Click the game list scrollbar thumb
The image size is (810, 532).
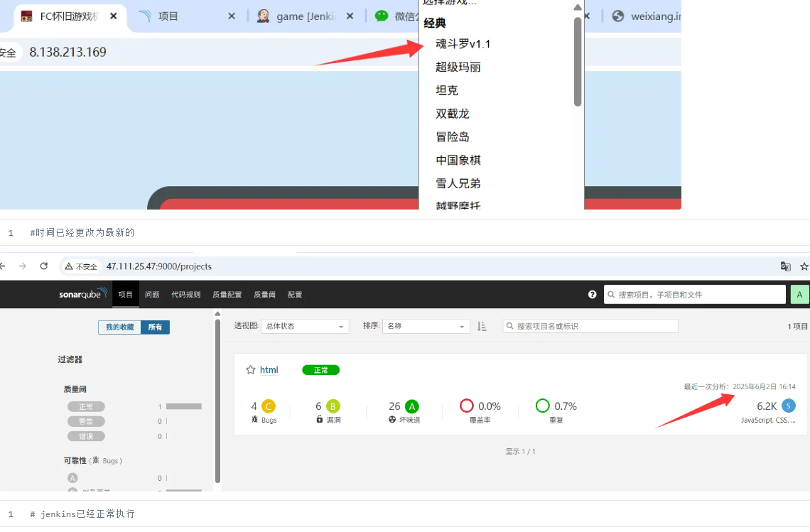coord(578,62)
